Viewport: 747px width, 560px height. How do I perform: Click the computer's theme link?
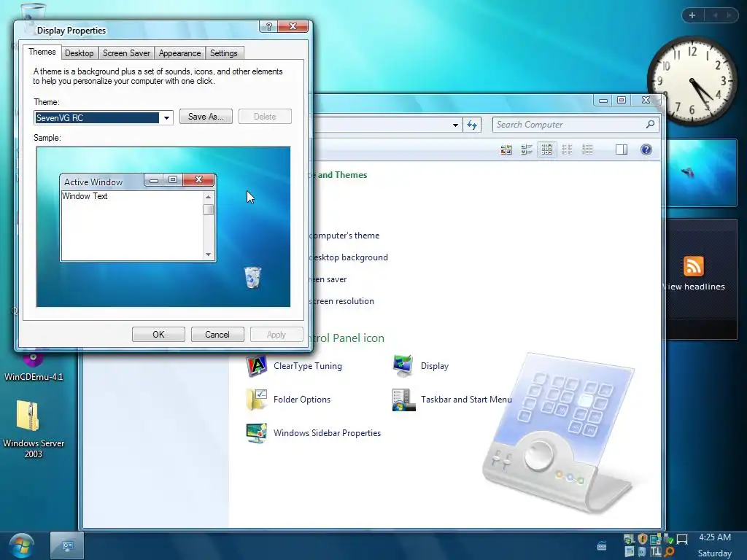(x=346, y=236)
